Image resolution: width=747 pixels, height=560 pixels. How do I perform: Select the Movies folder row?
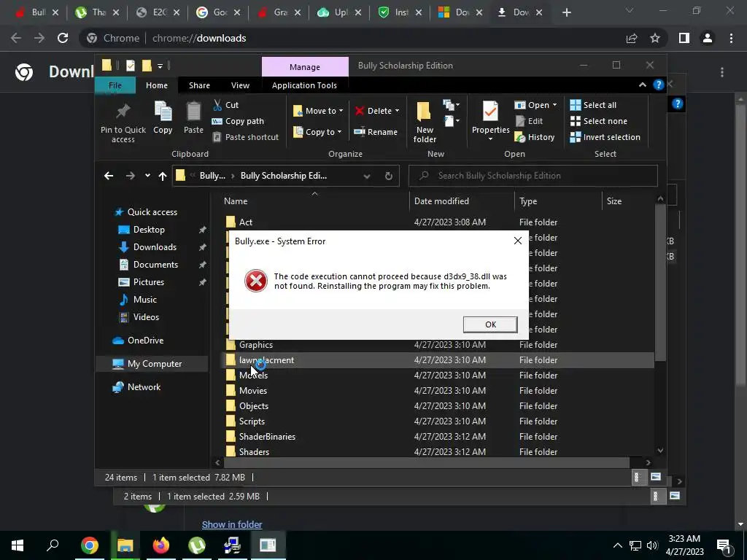point(438,391)
